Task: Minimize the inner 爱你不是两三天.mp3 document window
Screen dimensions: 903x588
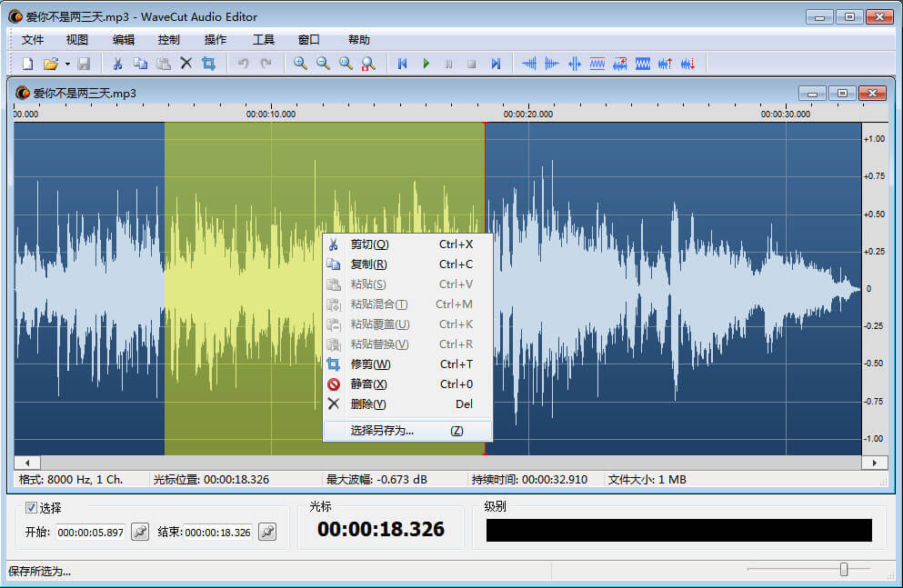Action: coord(813,93)
